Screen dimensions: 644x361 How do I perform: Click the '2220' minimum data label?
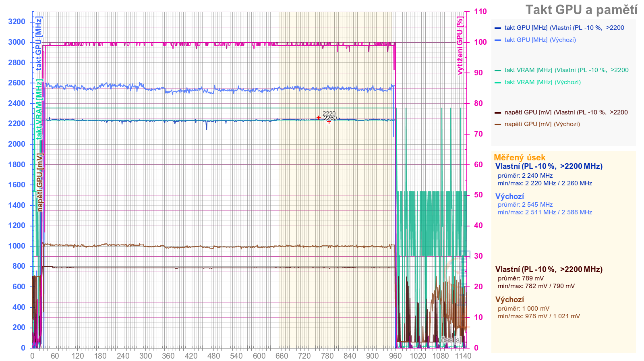329,114
